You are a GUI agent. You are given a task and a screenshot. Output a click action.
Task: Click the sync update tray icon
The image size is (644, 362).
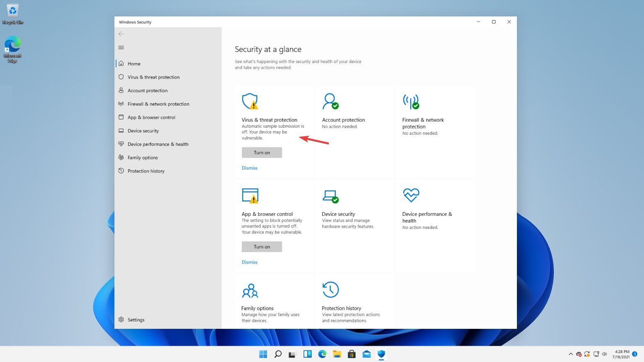click(587, 354)
